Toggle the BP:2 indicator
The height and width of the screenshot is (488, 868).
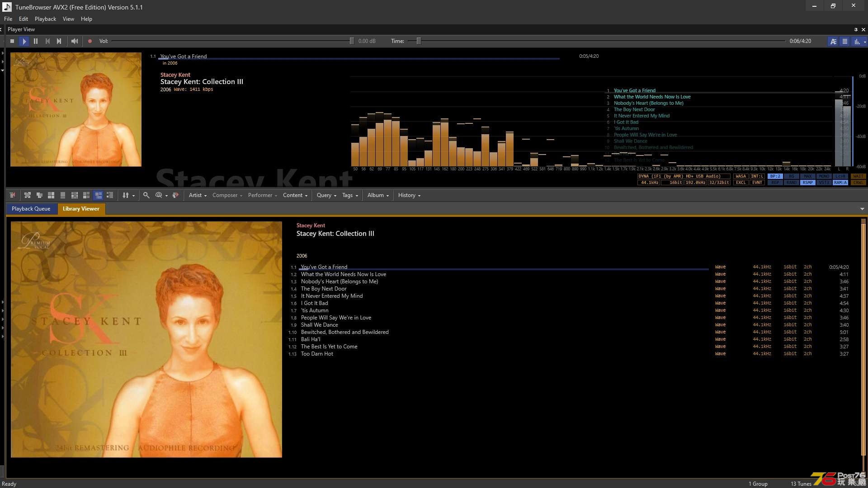tap(775, 176)
